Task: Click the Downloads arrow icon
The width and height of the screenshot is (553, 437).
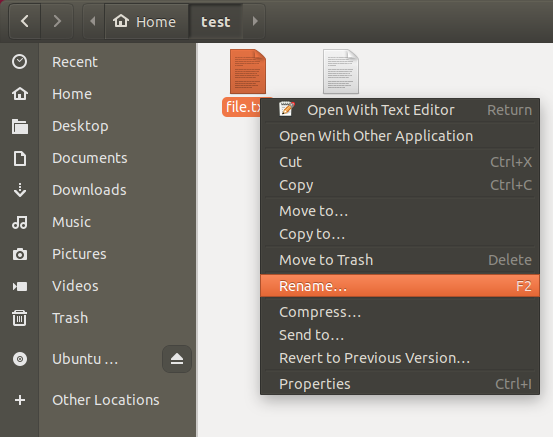Action: coord(20,190)
